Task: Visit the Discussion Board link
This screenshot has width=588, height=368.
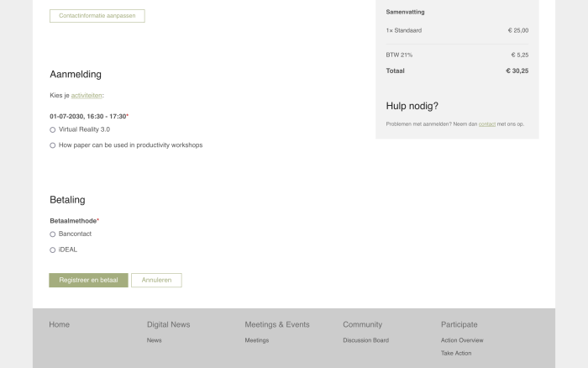Action: click(x=365, y=340)
